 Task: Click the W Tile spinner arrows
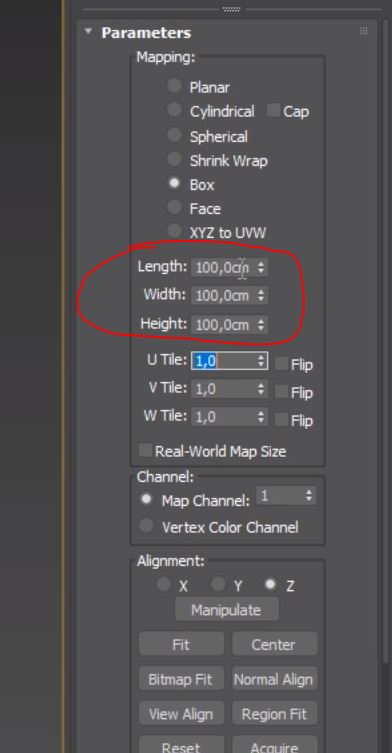coord(261,417)
